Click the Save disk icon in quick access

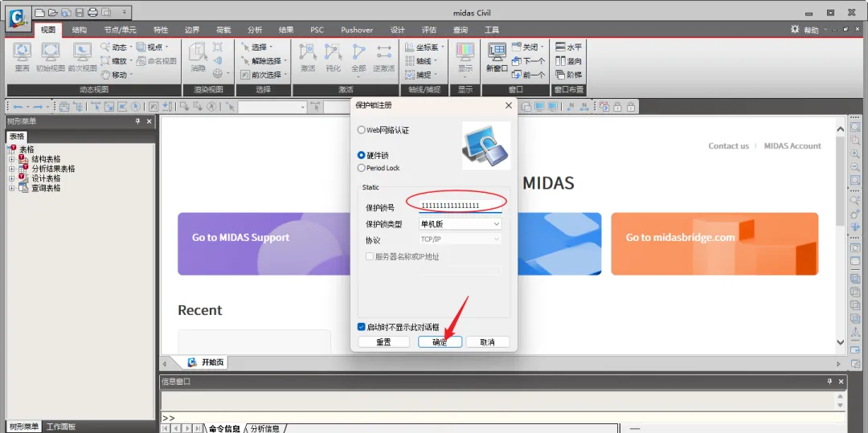(79, 12)
